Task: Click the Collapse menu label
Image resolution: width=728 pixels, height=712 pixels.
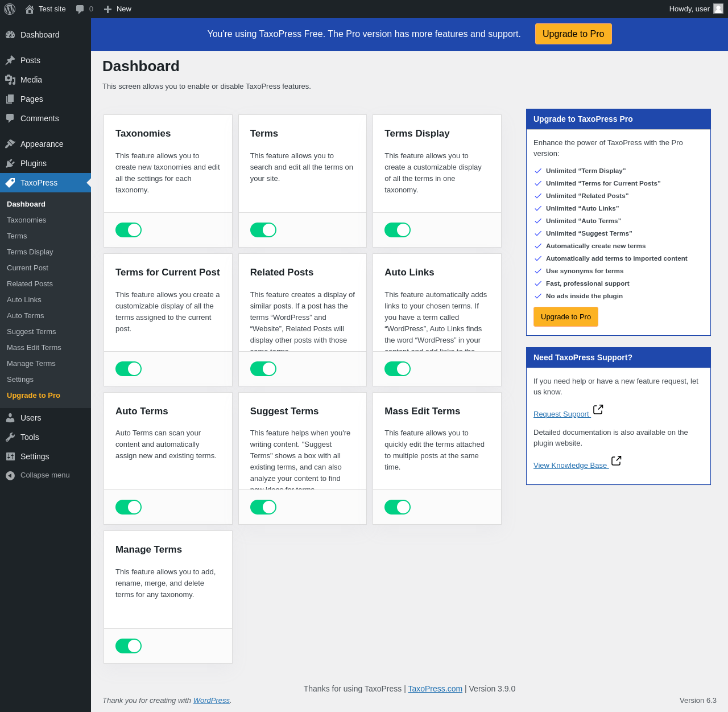Action: 45,475
